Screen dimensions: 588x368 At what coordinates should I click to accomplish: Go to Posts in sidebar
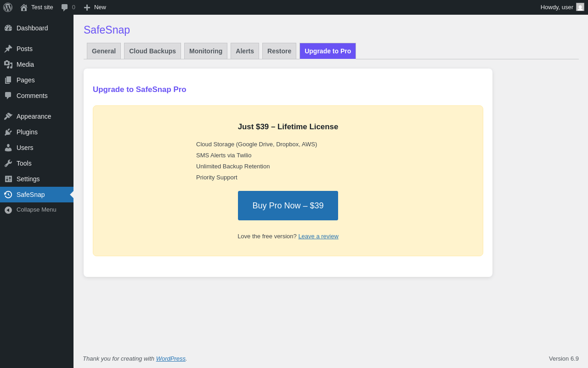tap(37, 49)
